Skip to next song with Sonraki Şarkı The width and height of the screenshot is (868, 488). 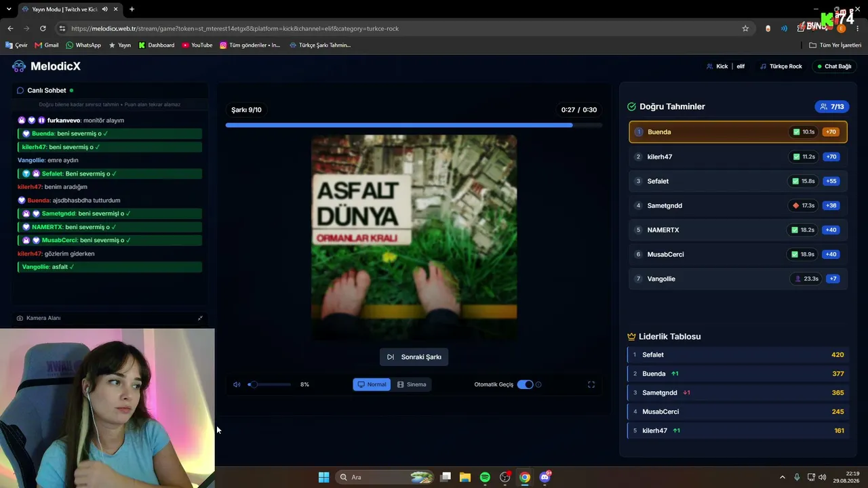pos(414,357)
